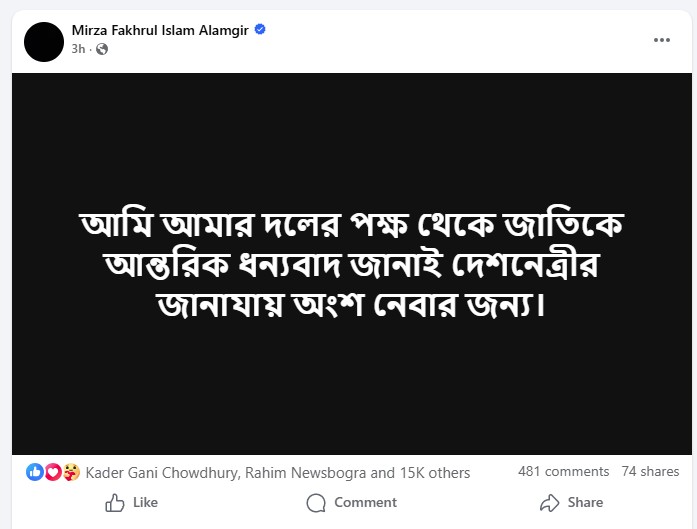Click the care emoji reaction icon
This screenshot has height=529, width=697.
click(71, 472)
